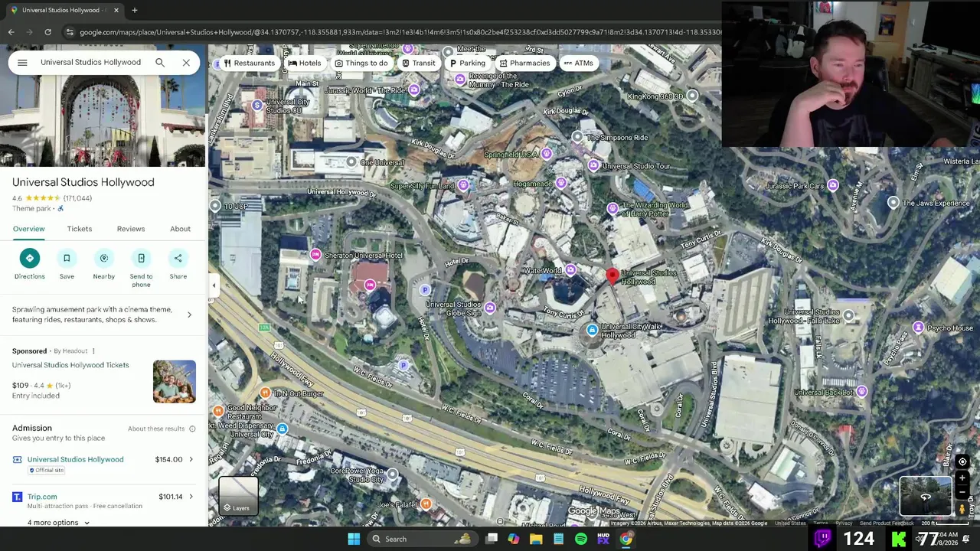Filter map by Restaurants chip
This screenshot has height=551, width=980.
(x=249, y=64)
